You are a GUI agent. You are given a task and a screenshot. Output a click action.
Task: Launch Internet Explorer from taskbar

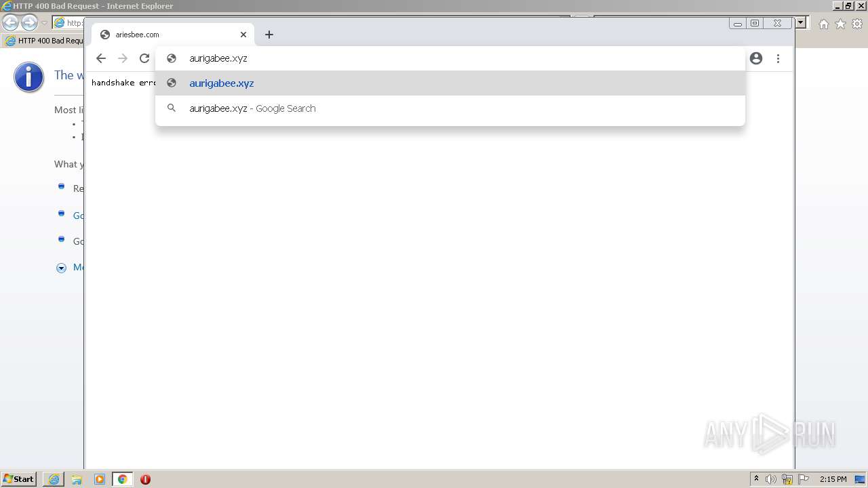54,479
